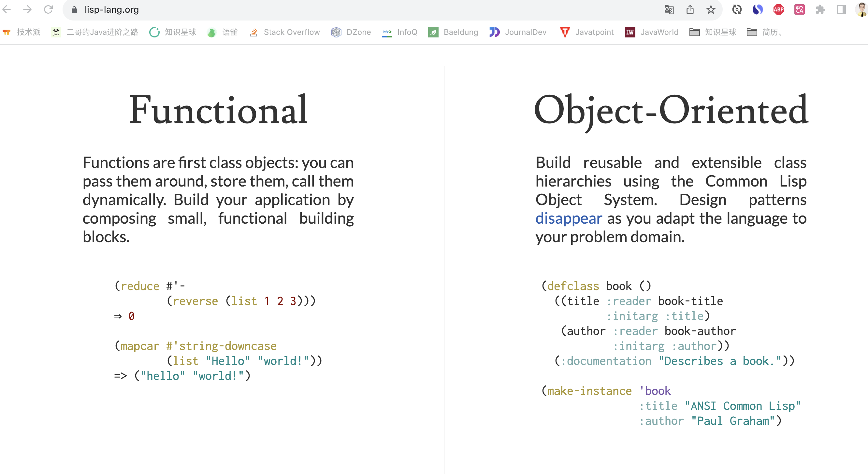Viewport: 868px width, 474px height.
Task: Share this page using the share icon
Action: [x=690, y=9]
